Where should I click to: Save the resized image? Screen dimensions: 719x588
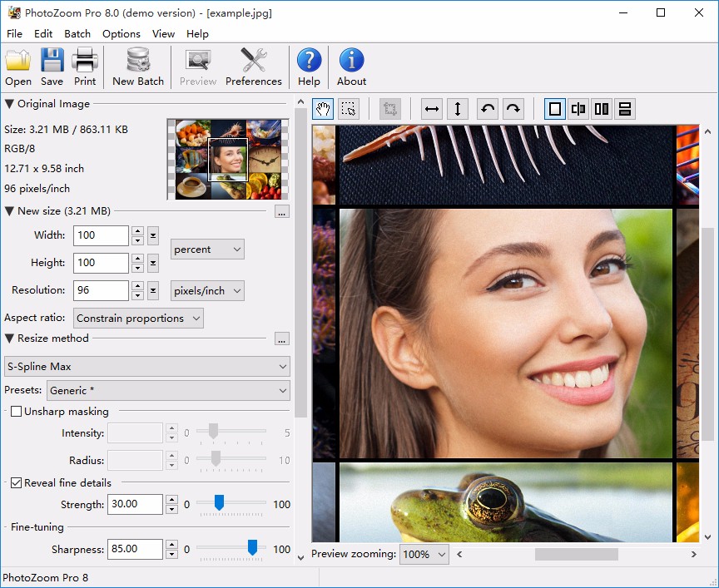pos(52,67)
